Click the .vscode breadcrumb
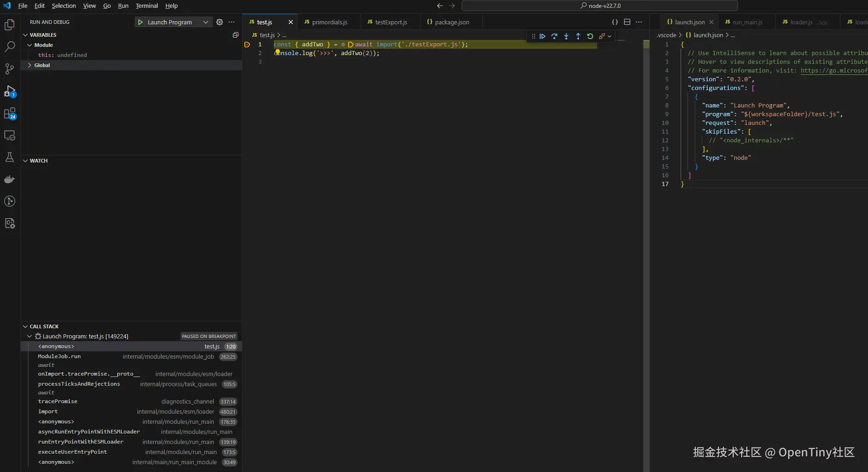This screenshot has height=472, width=868. (666, 35)
